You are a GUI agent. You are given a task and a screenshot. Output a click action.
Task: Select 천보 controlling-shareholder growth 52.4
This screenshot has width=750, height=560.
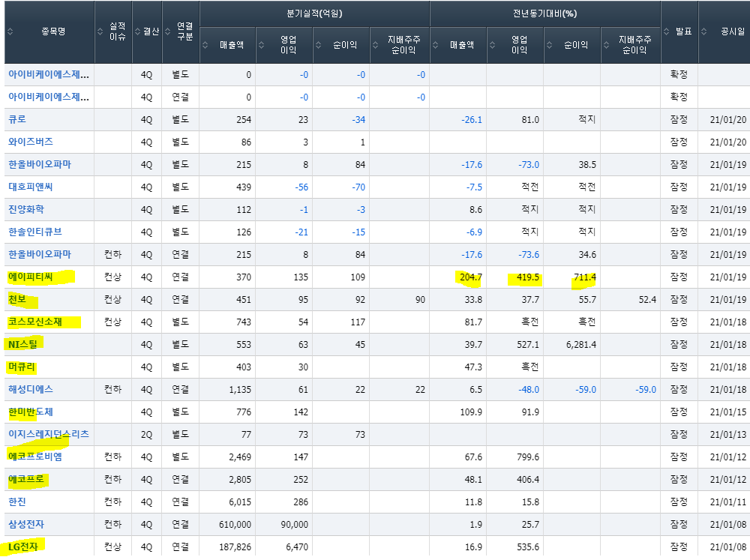click(647, 300)
